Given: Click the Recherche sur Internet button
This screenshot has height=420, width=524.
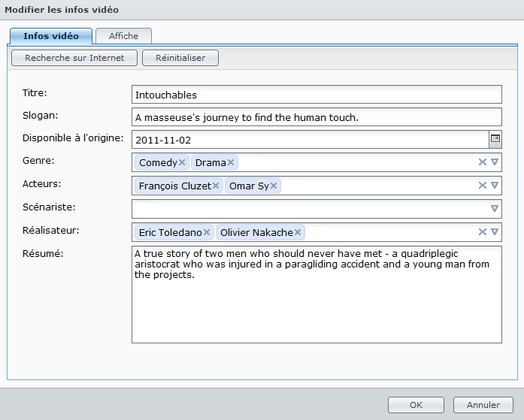Looking at the screenshot, I should 74,58.
